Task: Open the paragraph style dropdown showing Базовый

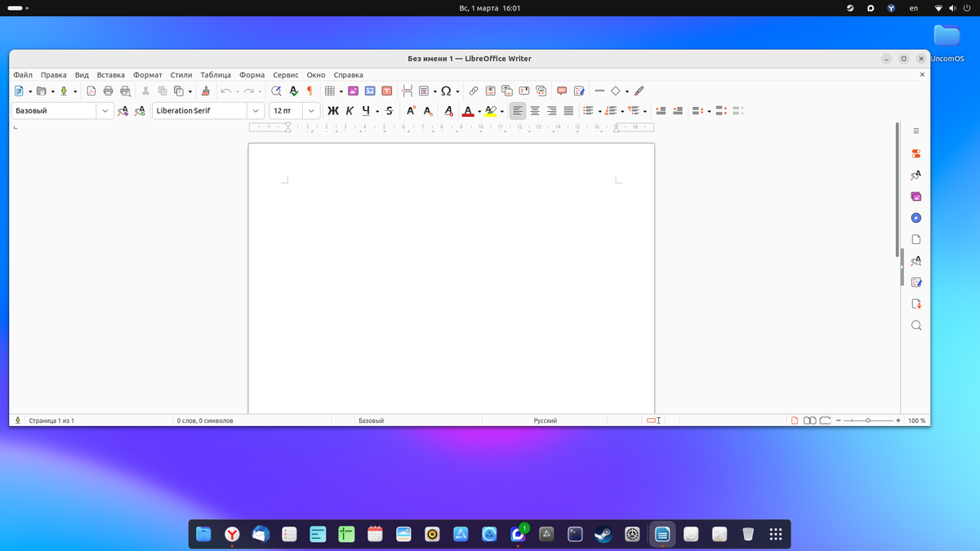Action: 105,110
